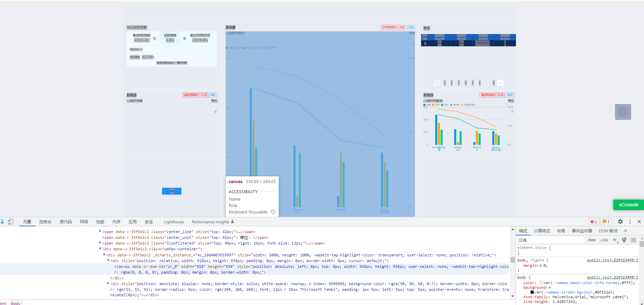Click the red errors count badge
The image size is (644, 305).
[x=594, y=222]
